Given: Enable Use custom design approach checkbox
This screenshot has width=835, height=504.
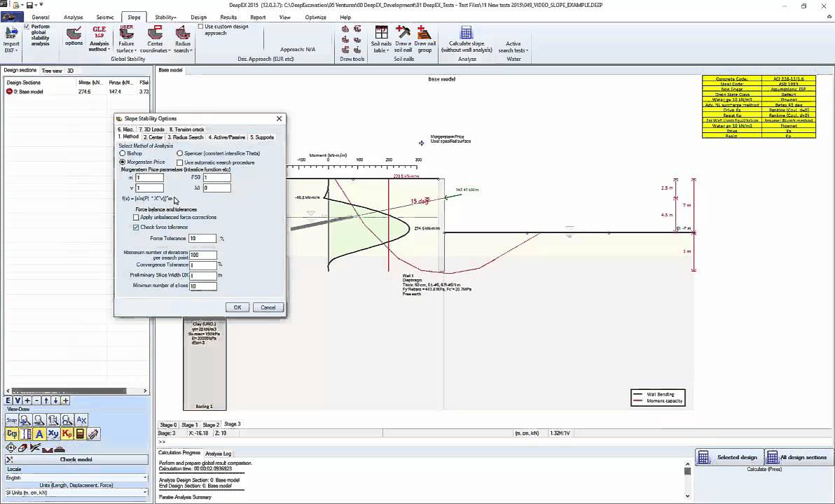Looking at the screenshot, I should click(201, 26).
